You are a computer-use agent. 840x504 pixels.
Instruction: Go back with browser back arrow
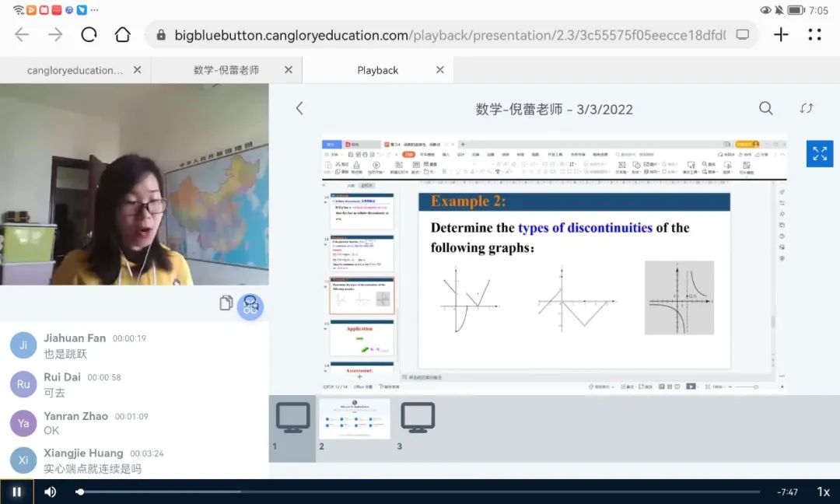(22, 35)
